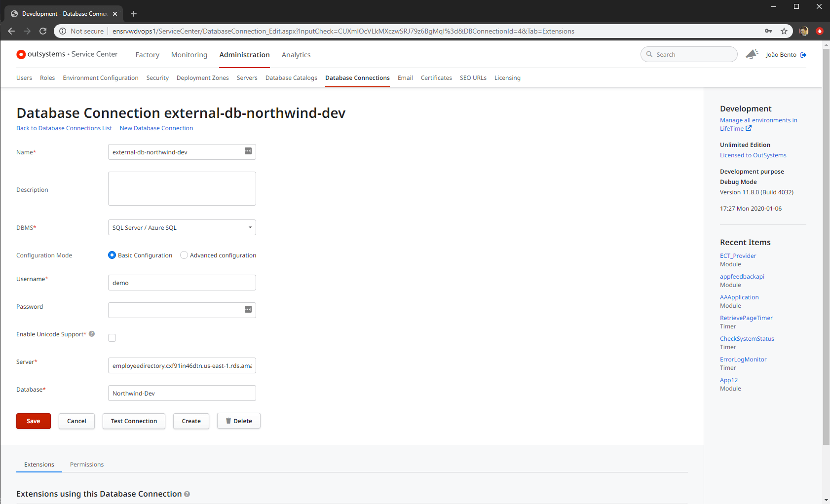The width and height of the screenshot is (830, 504).
Task: Click the page vertical scrollbar
Action: pyautogui.click(x=826, y=247)
